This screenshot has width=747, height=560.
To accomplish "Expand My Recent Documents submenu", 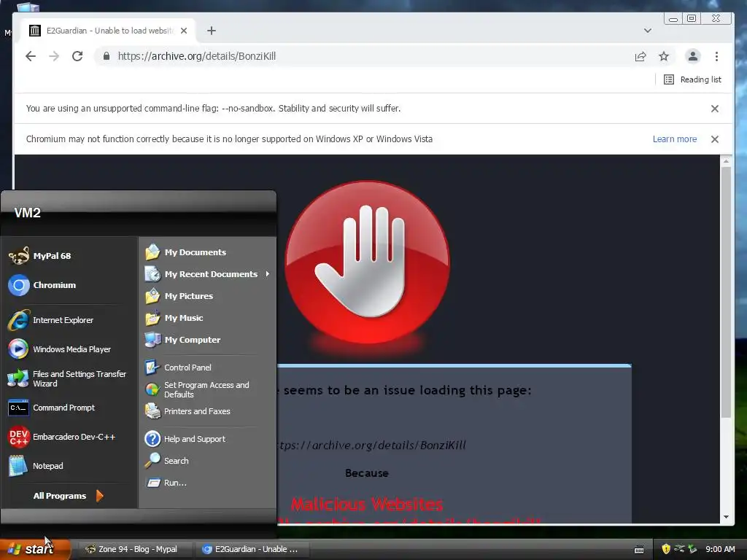I will click(207, 274).
